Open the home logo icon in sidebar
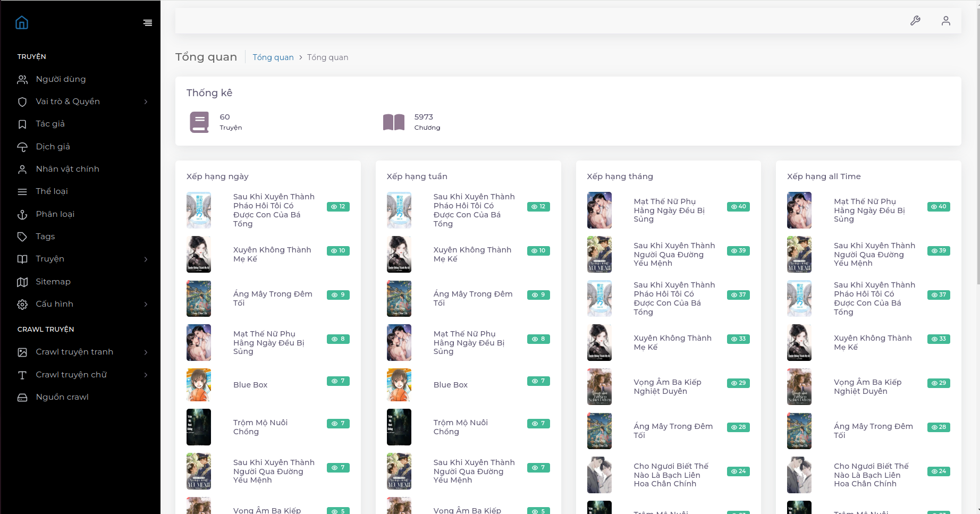980x514 pixels. [x=22, y=22]
